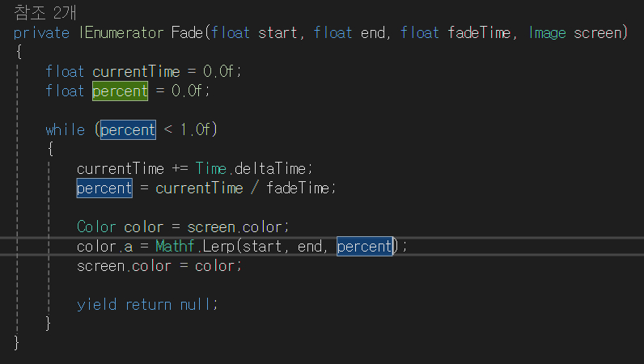
Task: Click the Fade method name
Action: tap(187, 33)
